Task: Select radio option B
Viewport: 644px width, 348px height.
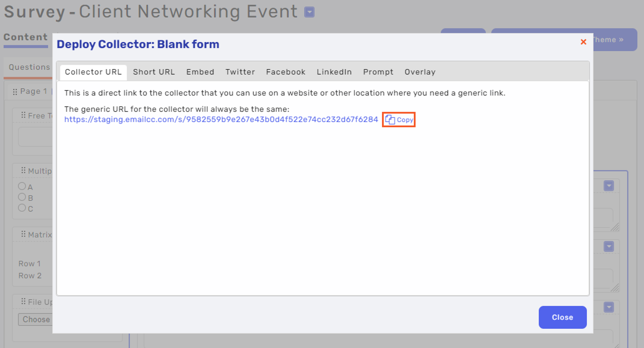Action: (x=22, y=197)
